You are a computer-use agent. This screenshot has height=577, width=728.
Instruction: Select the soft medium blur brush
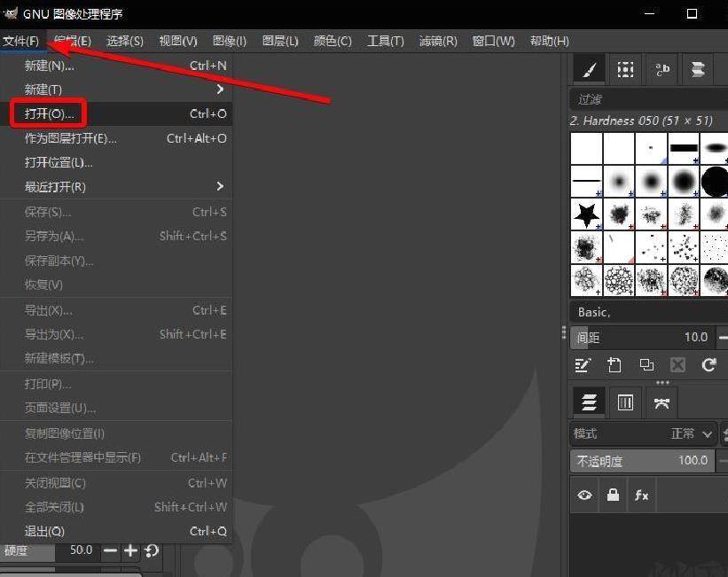[651, 181]
